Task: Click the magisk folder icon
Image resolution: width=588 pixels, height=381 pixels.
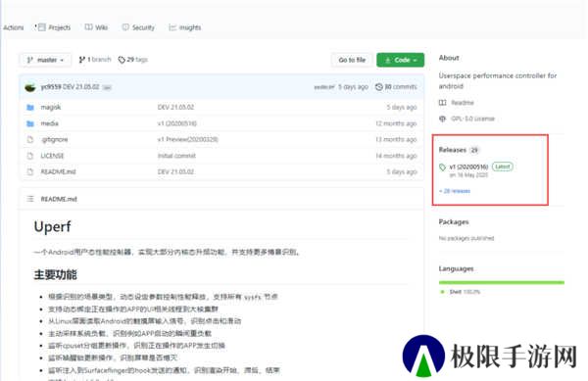Action: click(x=30, y=108)
